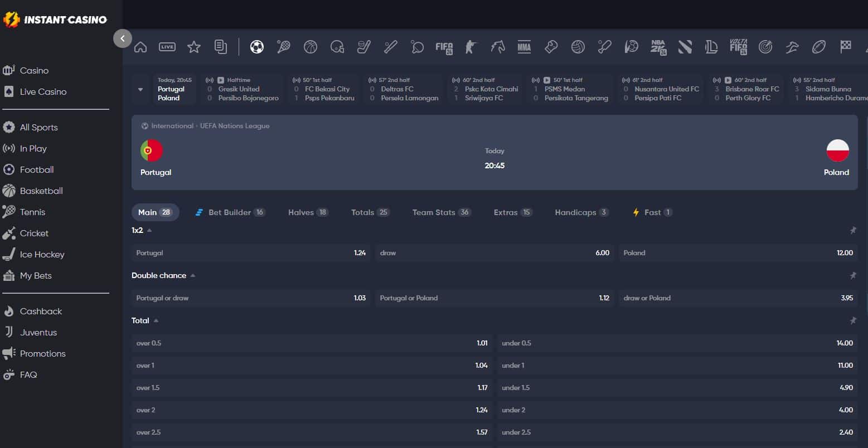Collapse the Double chance market section
The height and width of the screenshot is (448, 868).
[x=193, y=275]
